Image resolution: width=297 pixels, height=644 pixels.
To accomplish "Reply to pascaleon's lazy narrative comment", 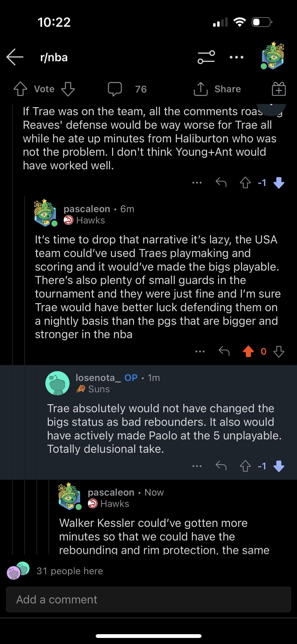I will point(224,351).
